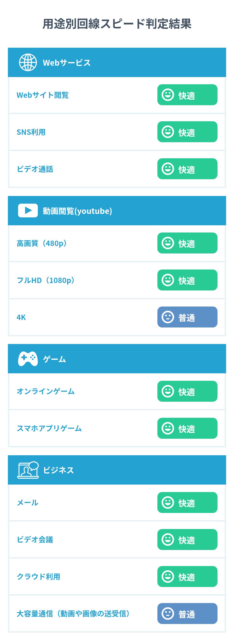Select the Webサービス section header
The image size is (234, 644).
pyautogui.click(x=117, y=63)
